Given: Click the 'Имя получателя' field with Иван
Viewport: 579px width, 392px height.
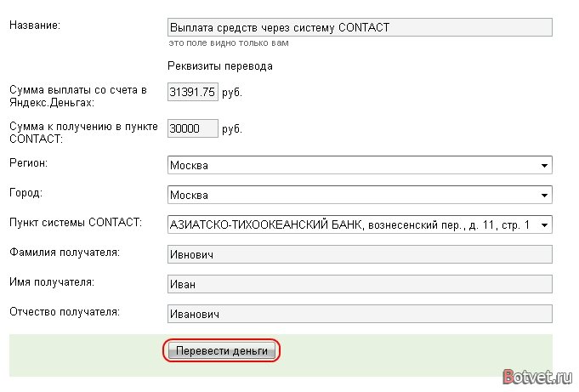Looking at the screenshot, I should [x=360, y=284].
